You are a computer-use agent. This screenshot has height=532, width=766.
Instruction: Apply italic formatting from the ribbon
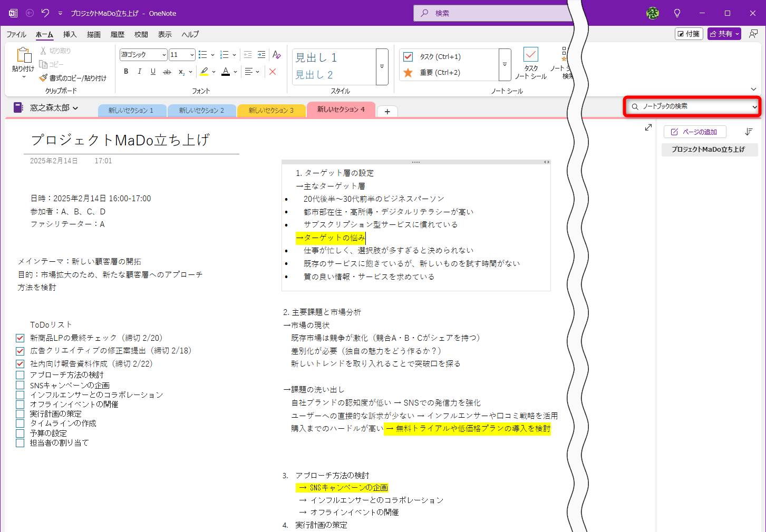pos(139,71)
